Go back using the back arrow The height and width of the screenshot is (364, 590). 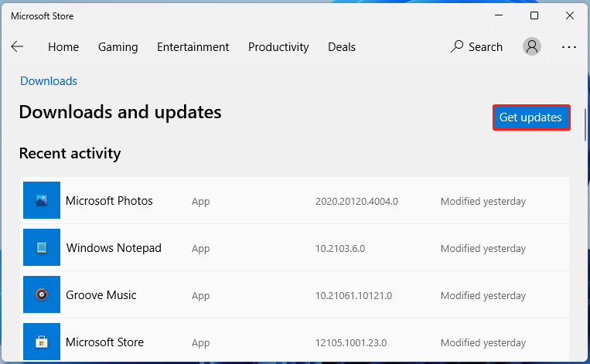coord(17,46)
